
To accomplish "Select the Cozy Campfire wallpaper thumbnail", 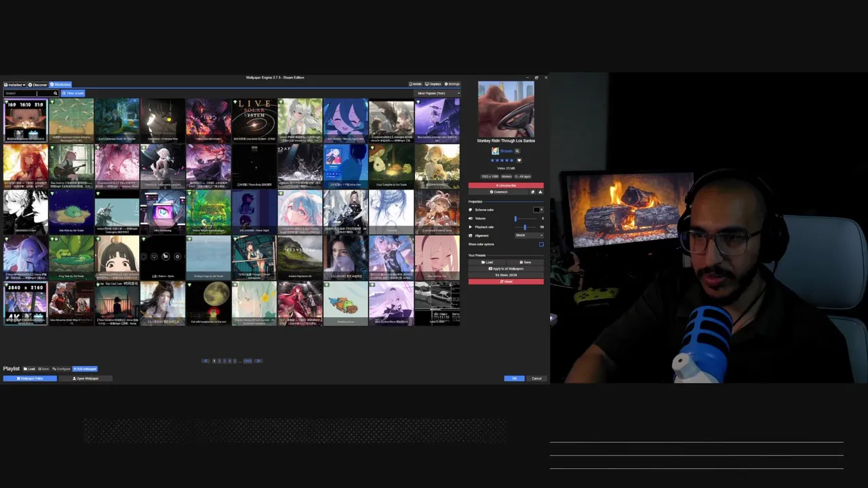I will [391, 165].
